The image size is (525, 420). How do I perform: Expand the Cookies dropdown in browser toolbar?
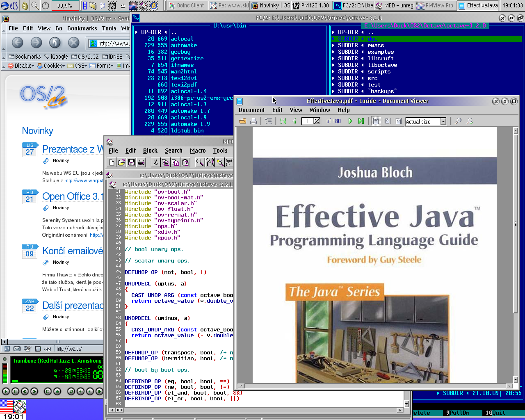[x=51, y=66]
